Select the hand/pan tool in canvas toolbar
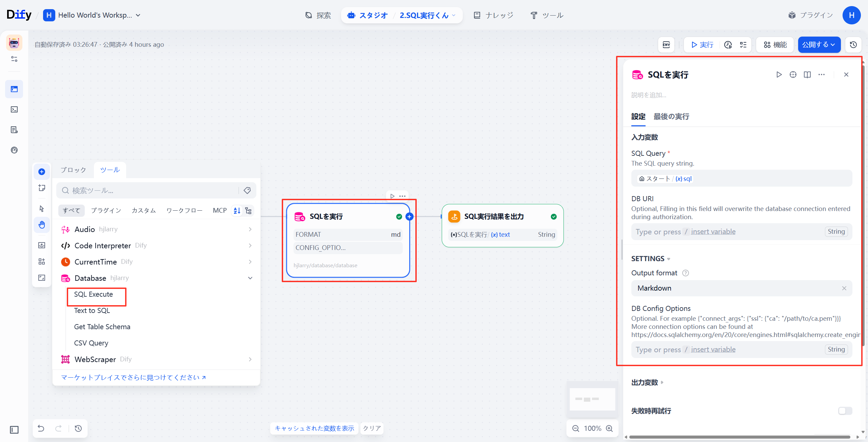Viewport: 868px width, 442px height. coord(41,225)
